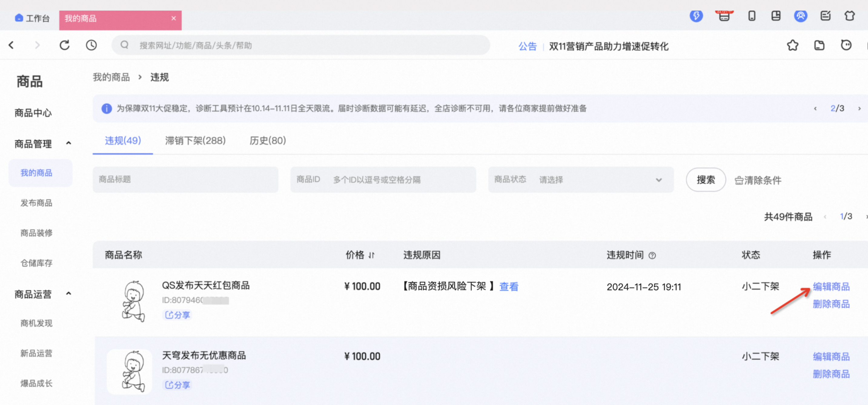
Task: Open 爆品成长 in sidebar
Action: click(36, 384)
